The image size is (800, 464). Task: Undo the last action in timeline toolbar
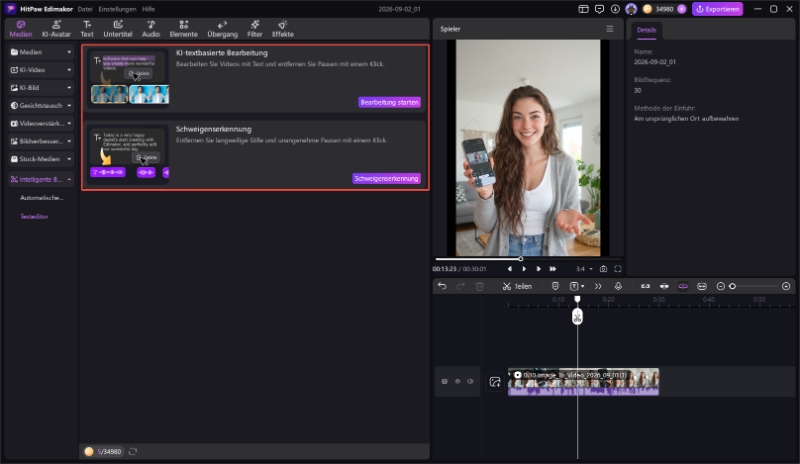[x=442, y=286]
